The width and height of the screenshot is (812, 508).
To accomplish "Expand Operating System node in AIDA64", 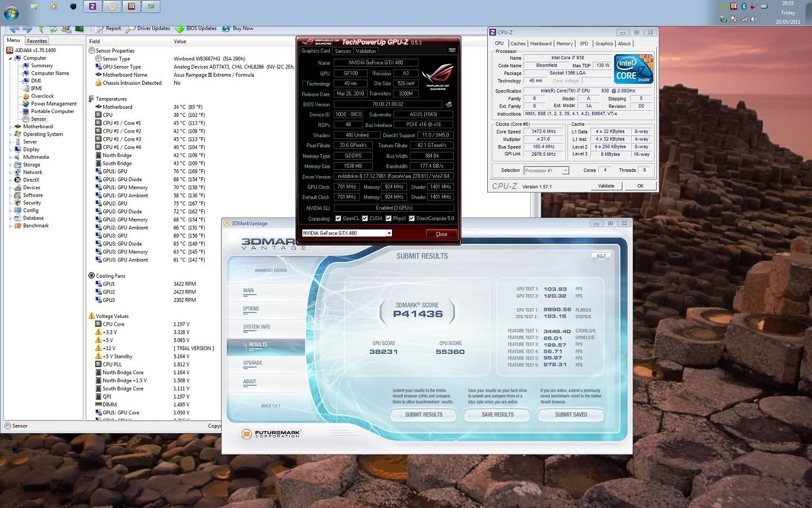I will 11,134.
